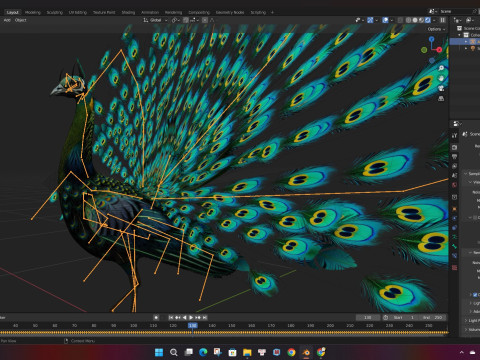Open the overlays options dropdown arrow

coord(392,20)
